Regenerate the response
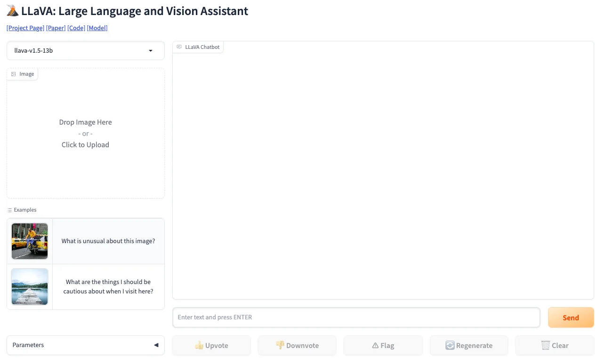 click(468, 346)
